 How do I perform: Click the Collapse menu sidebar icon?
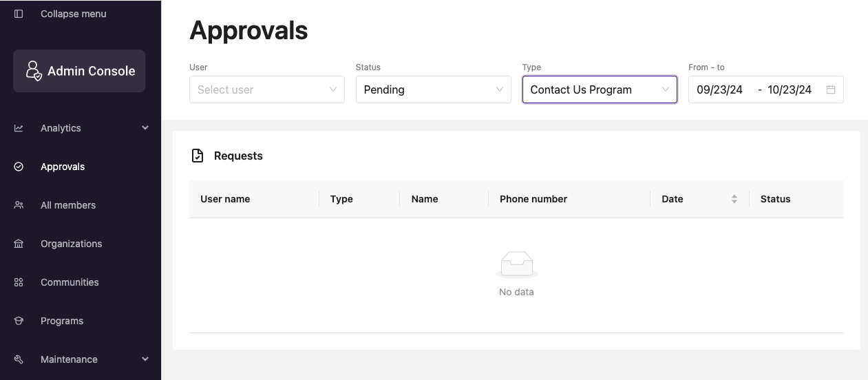[x=19, y=14]
